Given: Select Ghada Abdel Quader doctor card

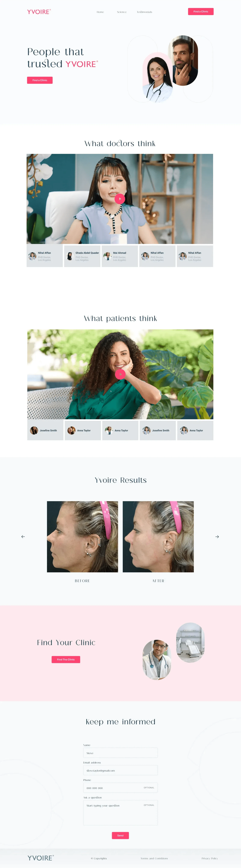Looking at the screenshot, I should [x=82, y=256].
